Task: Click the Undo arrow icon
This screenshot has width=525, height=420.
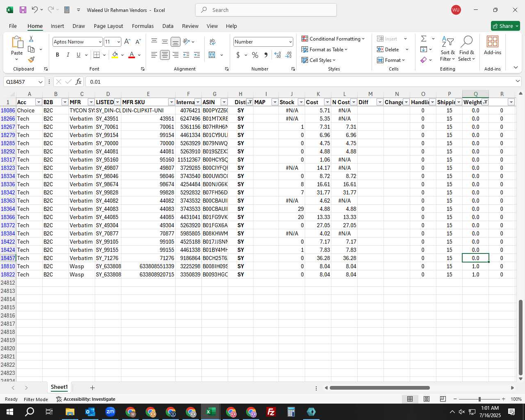Action: point(35,10)
